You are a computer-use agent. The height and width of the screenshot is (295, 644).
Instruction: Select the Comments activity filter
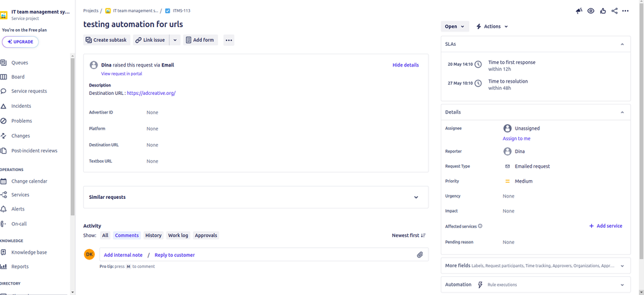coord(127,236)
